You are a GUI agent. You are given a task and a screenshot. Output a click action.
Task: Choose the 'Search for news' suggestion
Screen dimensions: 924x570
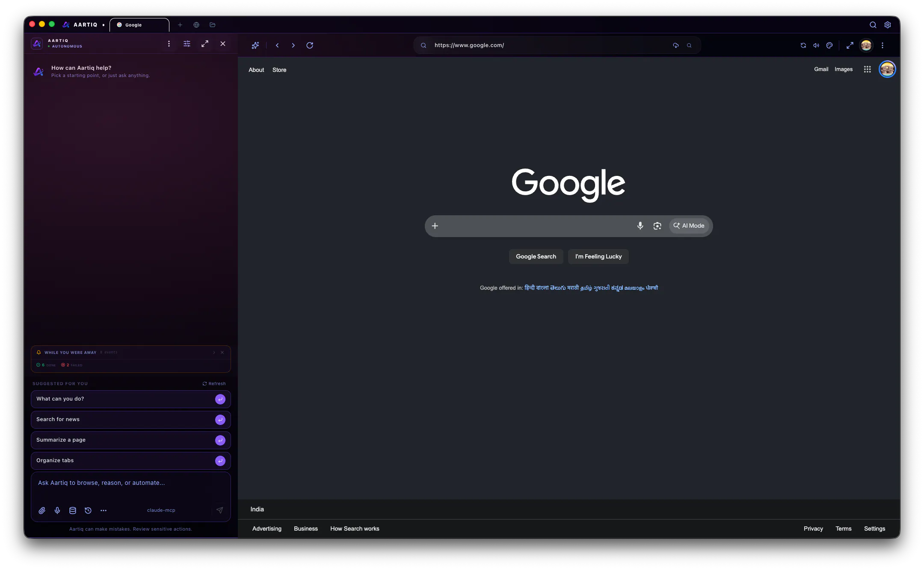pos(131,420)
